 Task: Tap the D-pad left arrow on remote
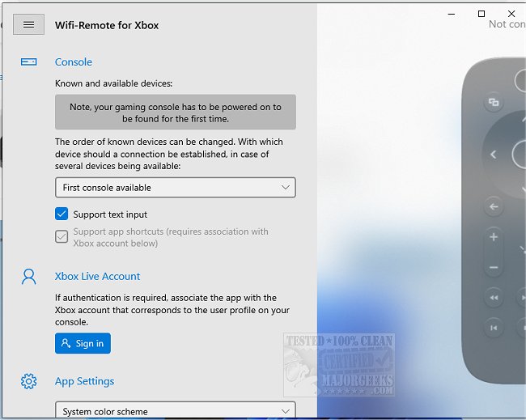pos(493,155)
